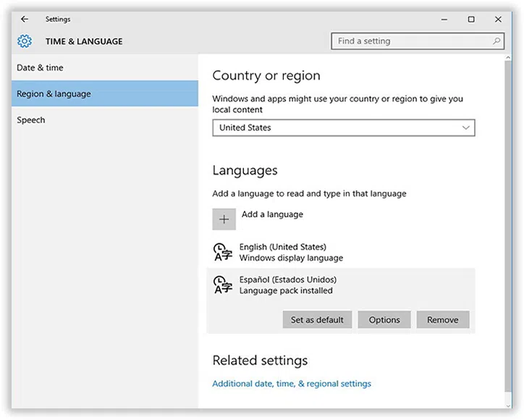Viewport: 524px width, 420px height.
Task: Go to Speech settings
Action: click(x=31, y=120)
